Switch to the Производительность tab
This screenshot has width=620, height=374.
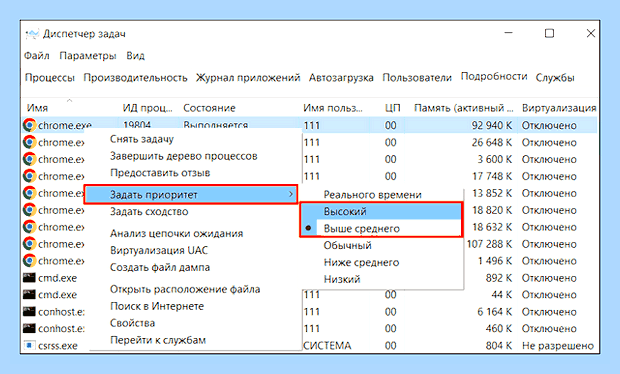[x=135, y=77]
